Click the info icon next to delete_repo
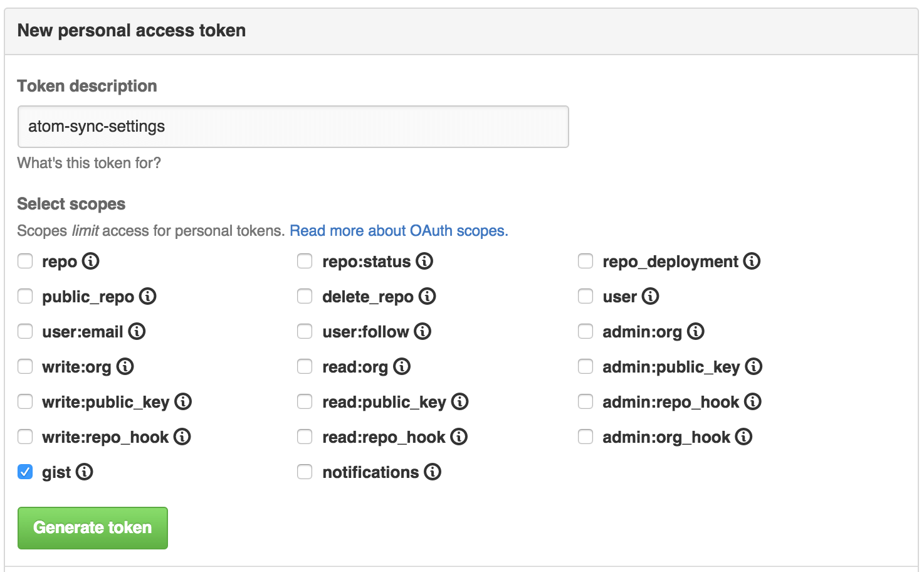This screenshot has height=572, width=924. [427, 296]
